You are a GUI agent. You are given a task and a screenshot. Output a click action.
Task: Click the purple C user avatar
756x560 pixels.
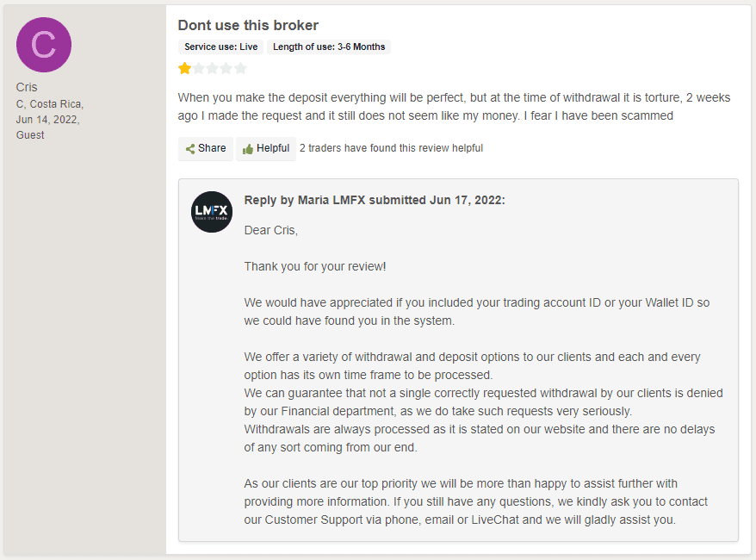tap(44, 44)
